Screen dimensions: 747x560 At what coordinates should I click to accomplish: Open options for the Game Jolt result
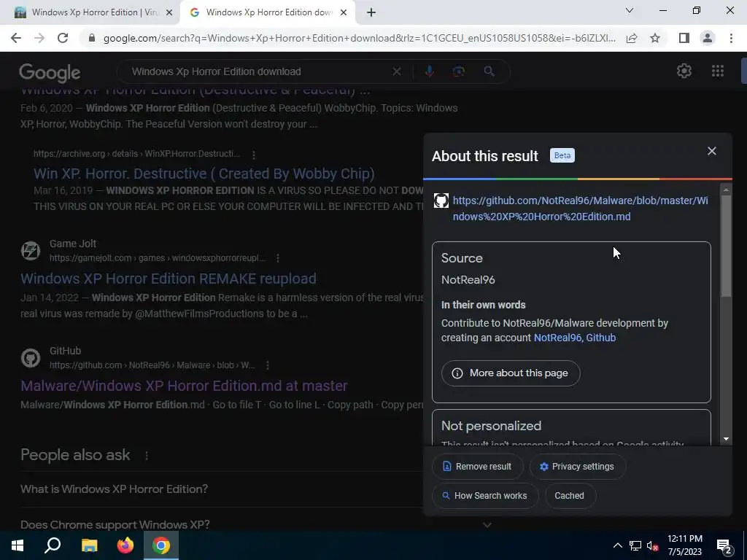(x=278, y=258)
